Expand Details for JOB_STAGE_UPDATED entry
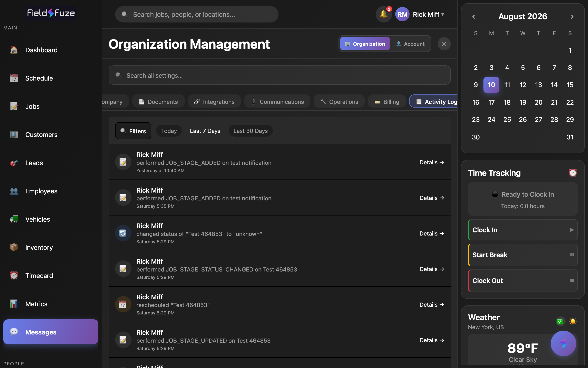 pos(432,340)
